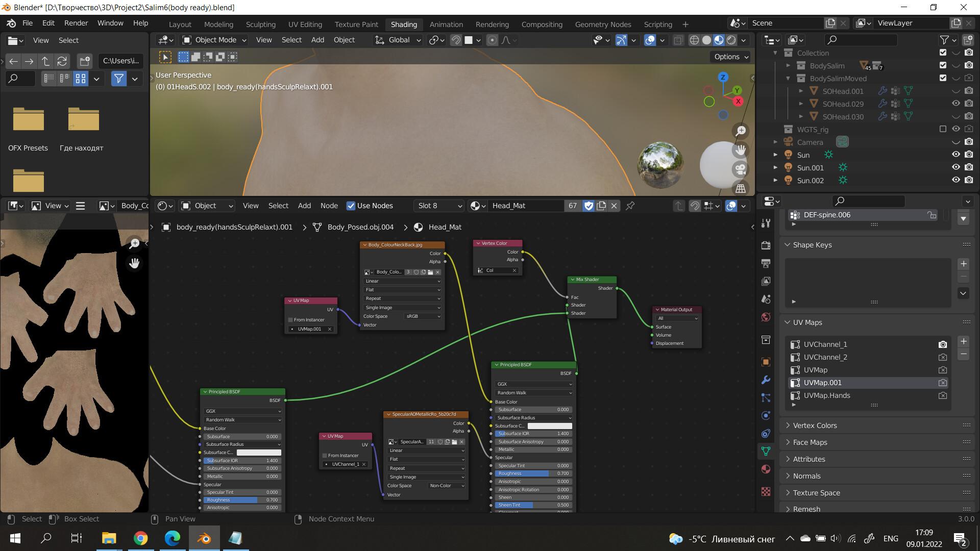This screenshot has height=551, width=980.
Task: Click the viewport zoom magnifier gizmo
Action: 741,131
